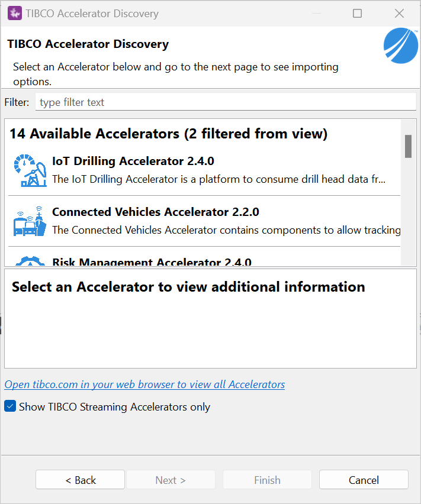The width and height of the screenshot is (421, 504).
Task: Click the IoT Drilling Accelerator icon
Action: point(30,170)
